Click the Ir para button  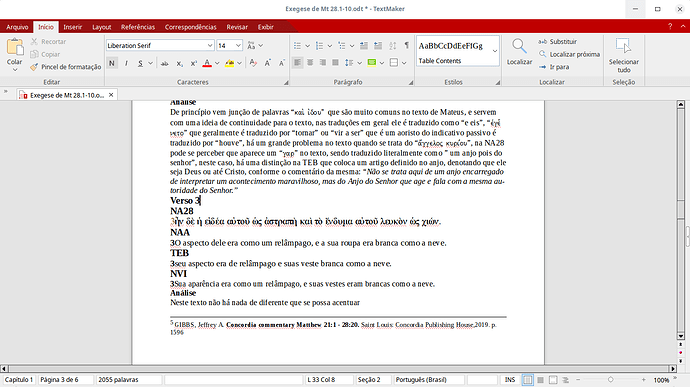554,67
